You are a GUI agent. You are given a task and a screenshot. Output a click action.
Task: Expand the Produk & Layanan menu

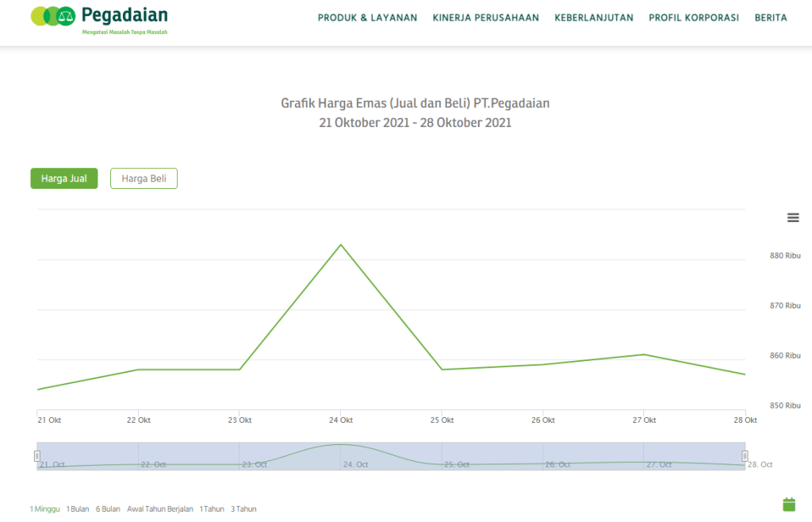(x=367, y=17)
